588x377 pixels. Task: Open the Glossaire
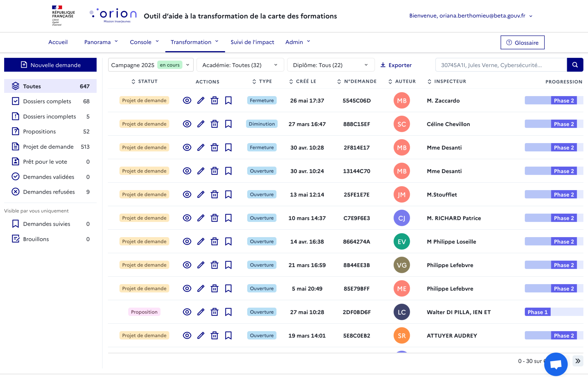pyautogui.click(x=522, y=43)
